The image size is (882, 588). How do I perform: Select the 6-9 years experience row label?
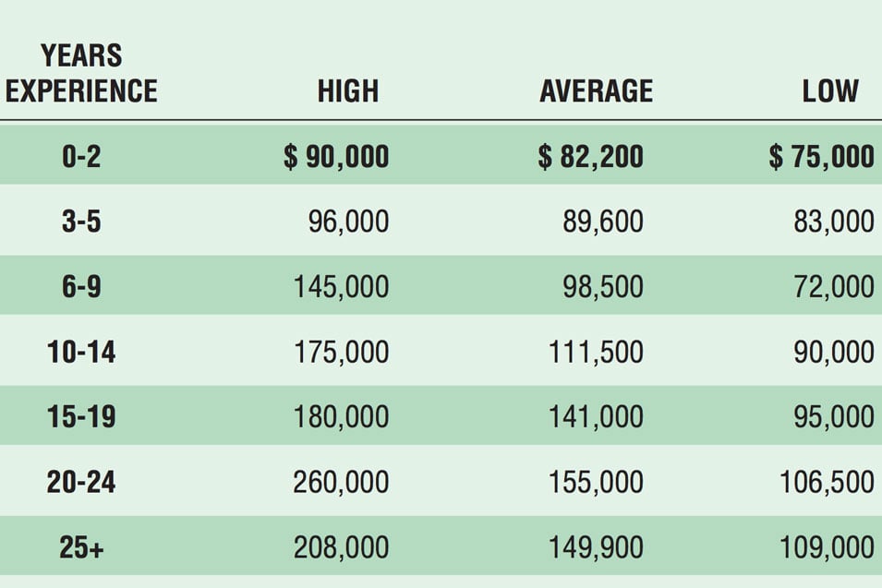[81, 287]
